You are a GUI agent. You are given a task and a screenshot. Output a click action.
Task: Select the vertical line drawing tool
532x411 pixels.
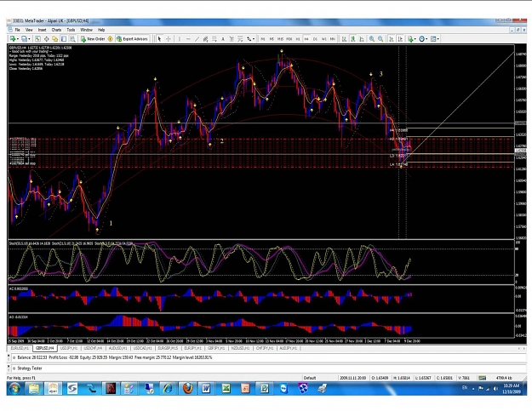[x=179, y=39]
